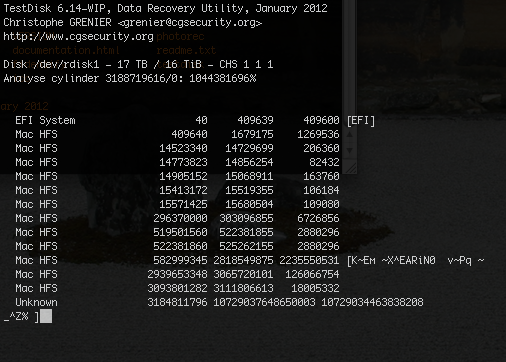
Task: Click the faint 'readme.txt' text in the background window
Action: click(186, 50)
